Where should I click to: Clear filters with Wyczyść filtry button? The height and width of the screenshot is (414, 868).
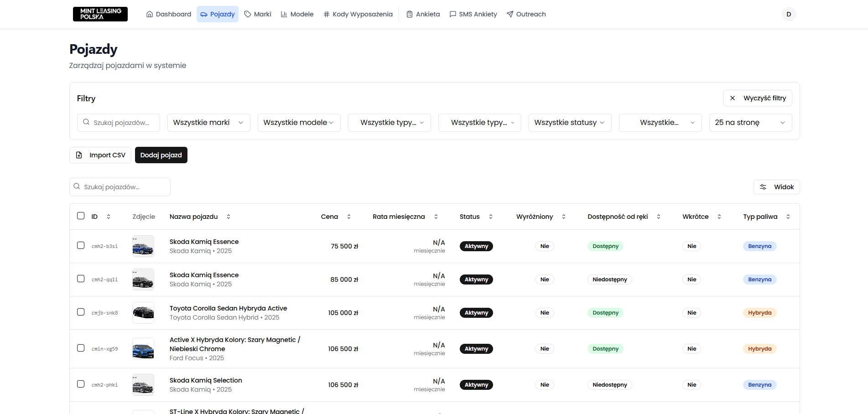coord(758,98)
